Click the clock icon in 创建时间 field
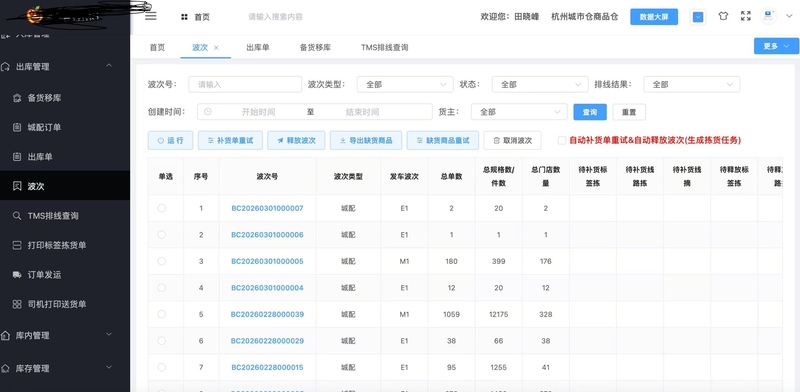The width and height of the screenshot is (800, 392). tap(208, 112)
